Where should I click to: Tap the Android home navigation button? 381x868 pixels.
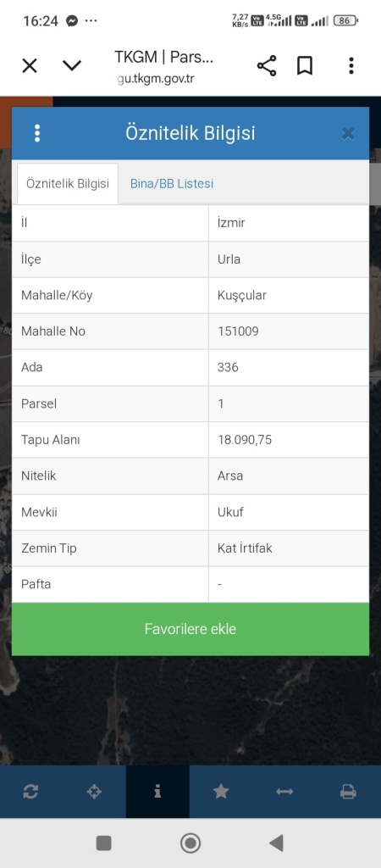point(190,843)
